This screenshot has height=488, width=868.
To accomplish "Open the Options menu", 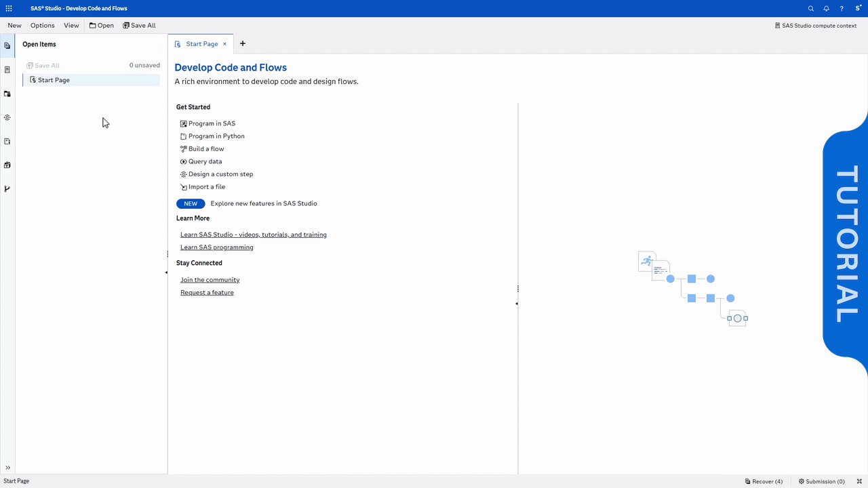I will point(42,26).
